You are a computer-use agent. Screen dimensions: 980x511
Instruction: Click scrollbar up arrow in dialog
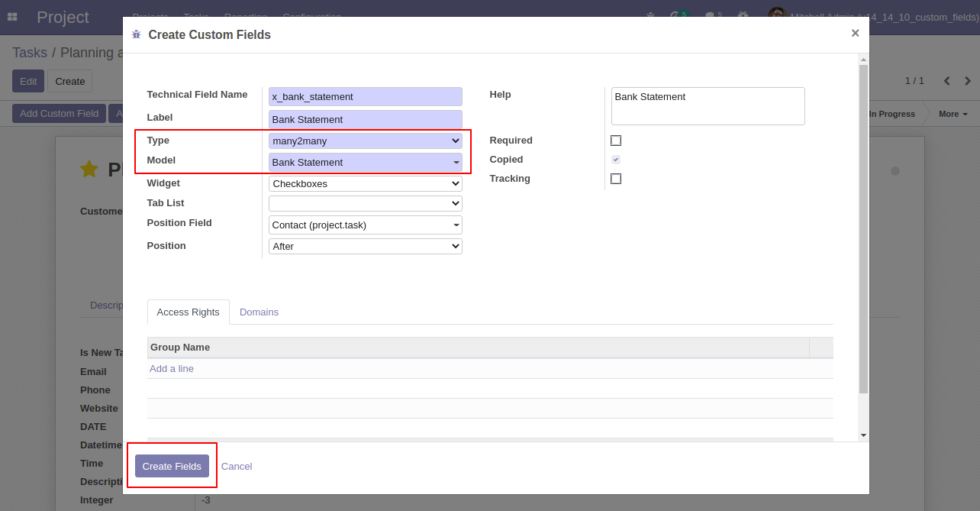(x=863, y=59)
